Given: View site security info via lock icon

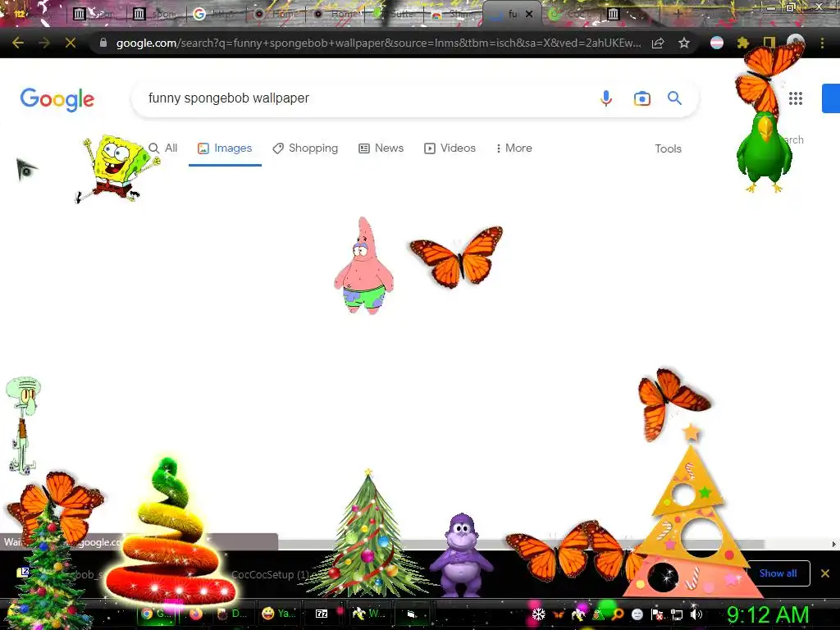Looking at the screenshot, I should 103,43.
